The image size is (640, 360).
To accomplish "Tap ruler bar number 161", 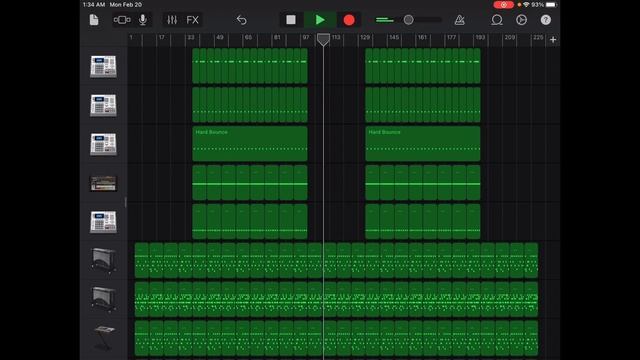I will click(x=422, y=37).
